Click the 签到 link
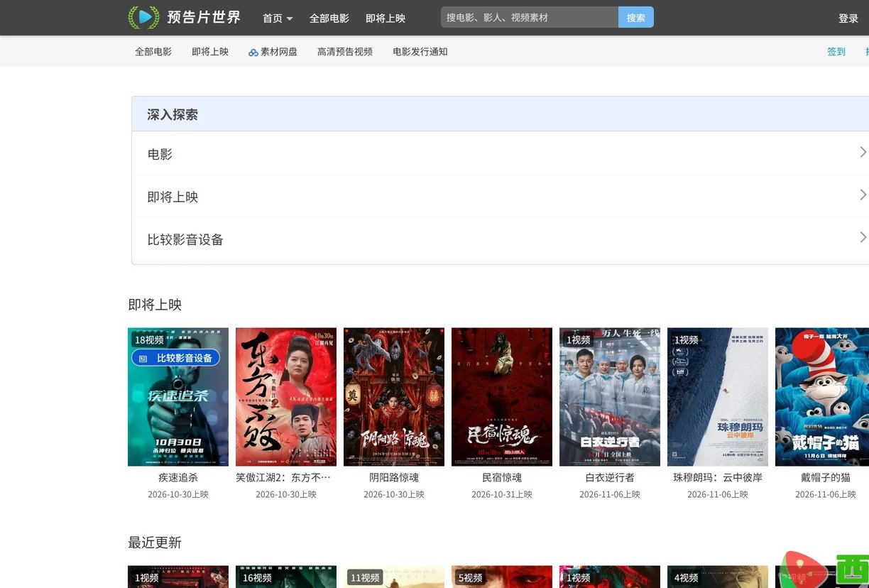 pyautogui.click(x=836, y=52)
